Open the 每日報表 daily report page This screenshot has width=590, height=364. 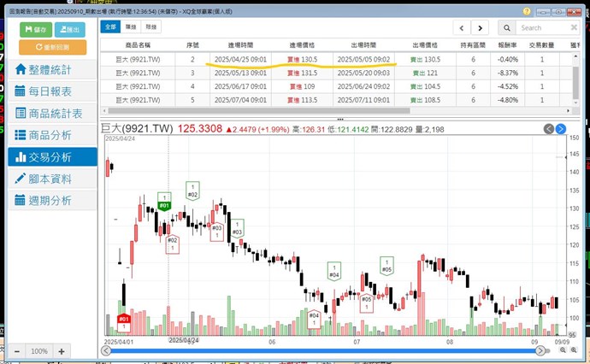click(x=52, y=91)
